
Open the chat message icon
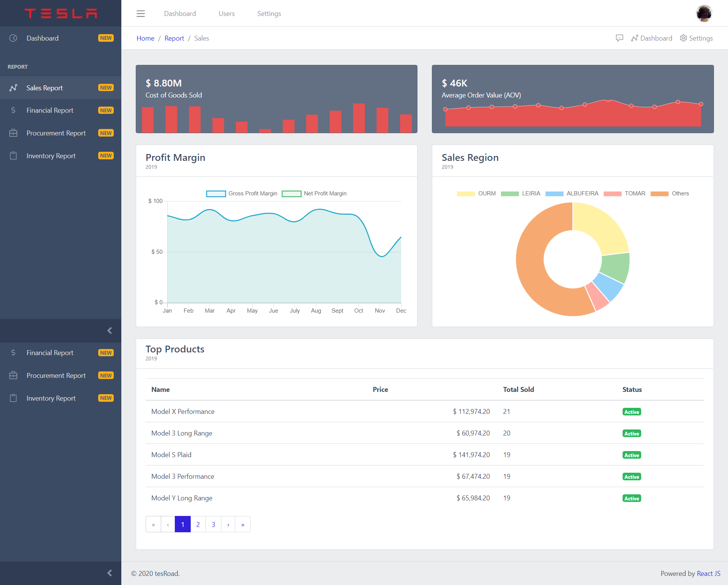619,38
